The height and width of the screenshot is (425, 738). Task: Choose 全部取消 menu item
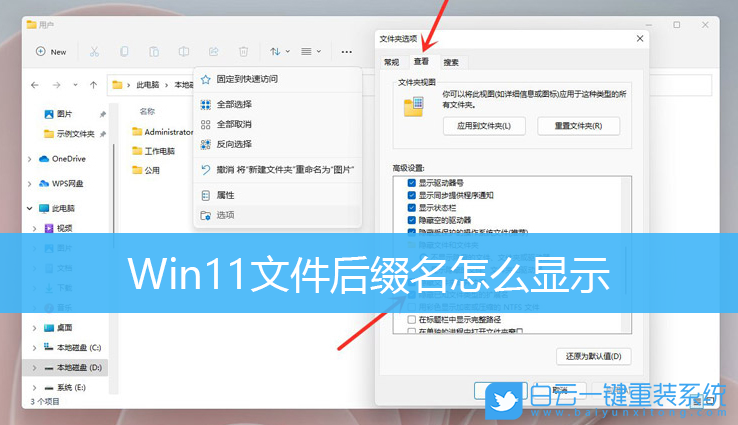(x=278, y=124)
